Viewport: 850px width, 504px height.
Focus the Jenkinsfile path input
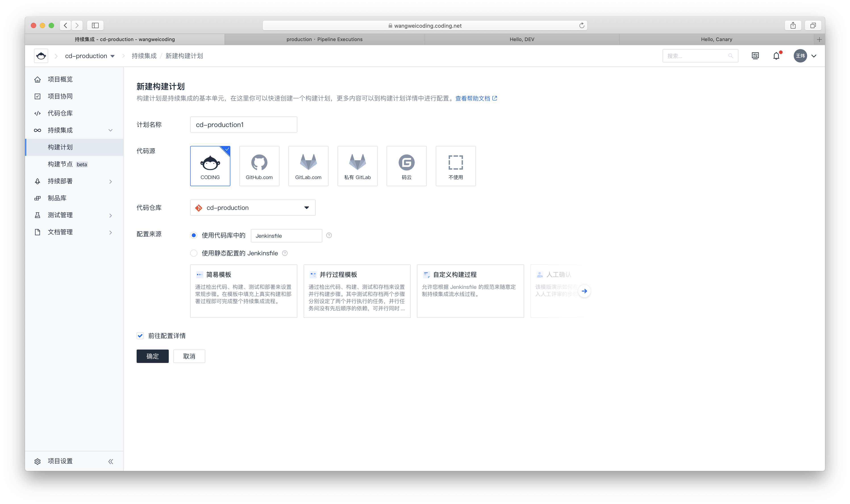tap(286, 236)
